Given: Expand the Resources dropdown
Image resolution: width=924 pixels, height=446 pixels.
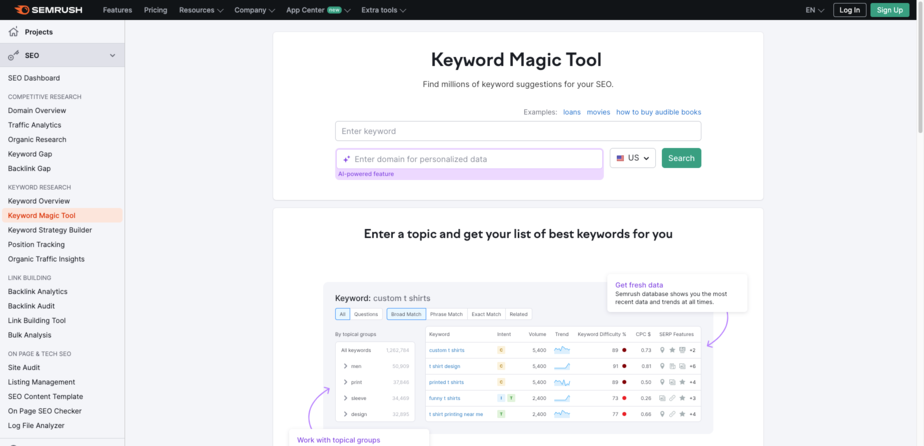Looking at the screenshot, I should click(x=201, y=10).
